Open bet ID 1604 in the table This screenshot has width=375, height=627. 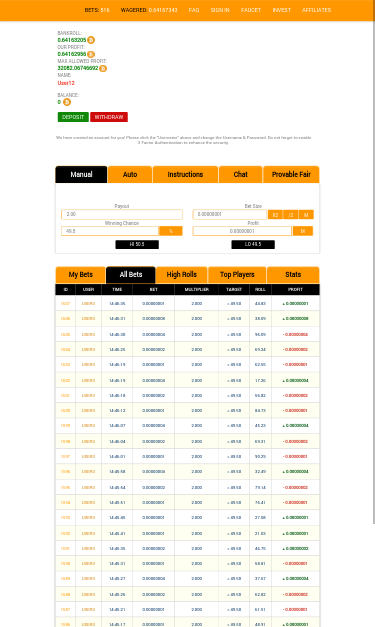(65, 349)
